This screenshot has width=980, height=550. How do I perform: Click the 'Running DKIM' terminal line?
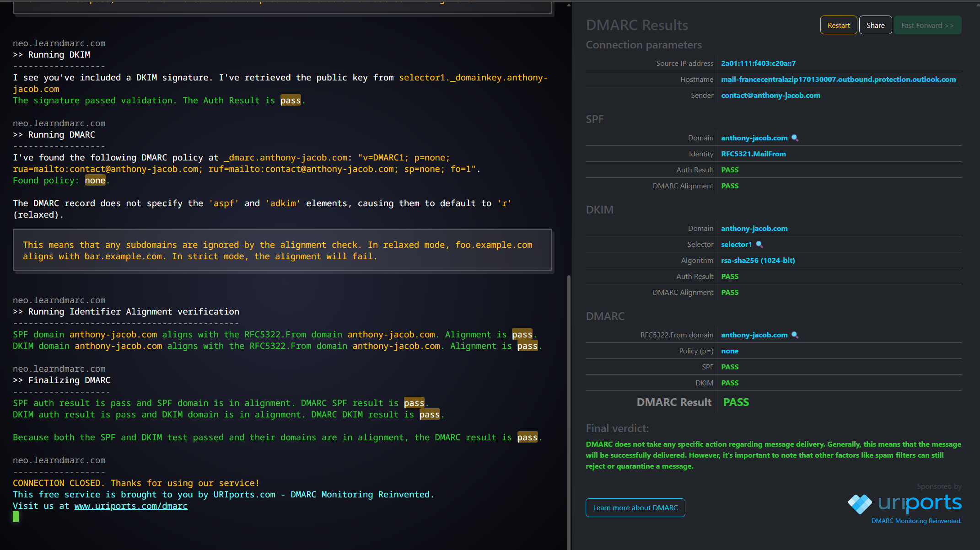[51, 54]
